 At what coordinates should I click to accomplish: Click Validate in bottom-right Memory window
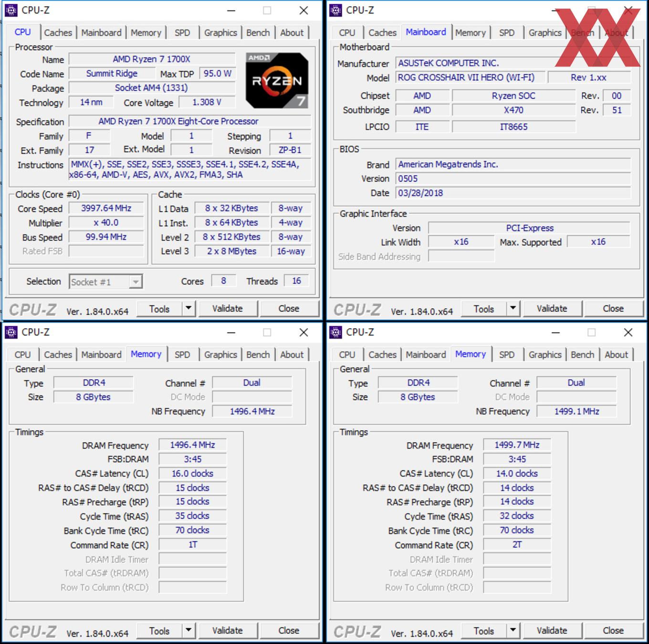[x=552, y=631]
